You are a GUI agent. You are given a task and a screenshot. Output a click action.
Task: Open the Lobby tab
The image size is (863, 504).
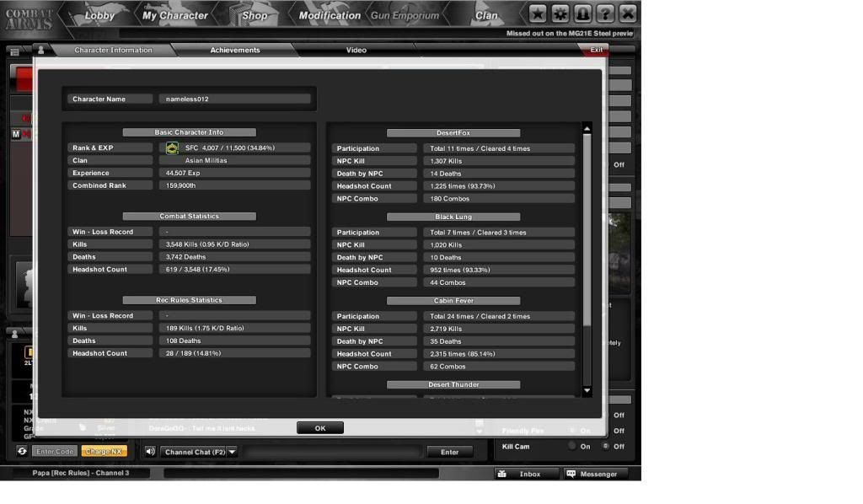click(x=99, y=15)
